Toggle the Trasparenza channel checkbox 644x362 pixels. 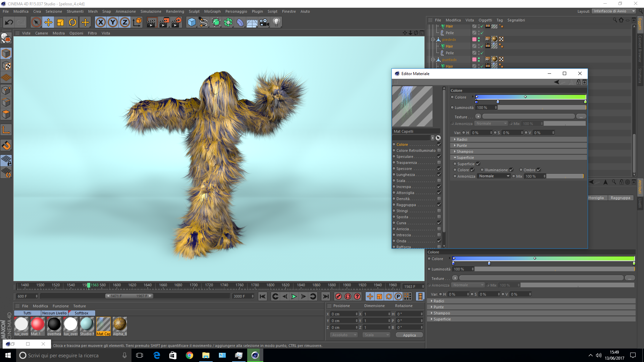point(439,163)
